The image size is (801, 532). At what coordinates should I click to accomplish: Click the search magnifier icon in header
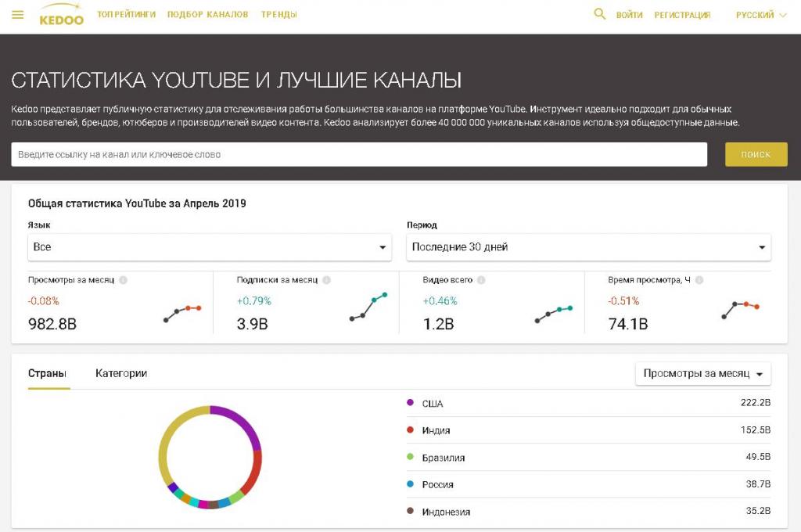click(x=600, y=14)
